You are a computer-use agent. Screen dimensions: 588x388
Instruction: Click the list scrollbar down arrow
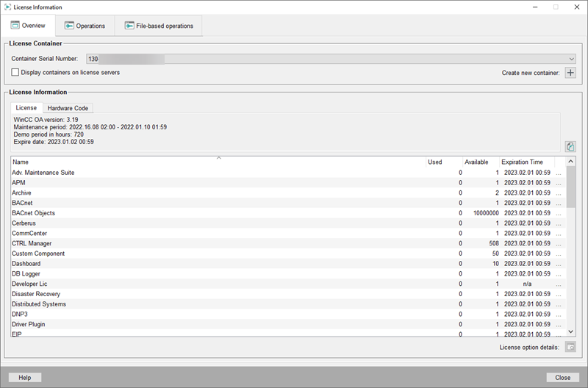point(571,331)
